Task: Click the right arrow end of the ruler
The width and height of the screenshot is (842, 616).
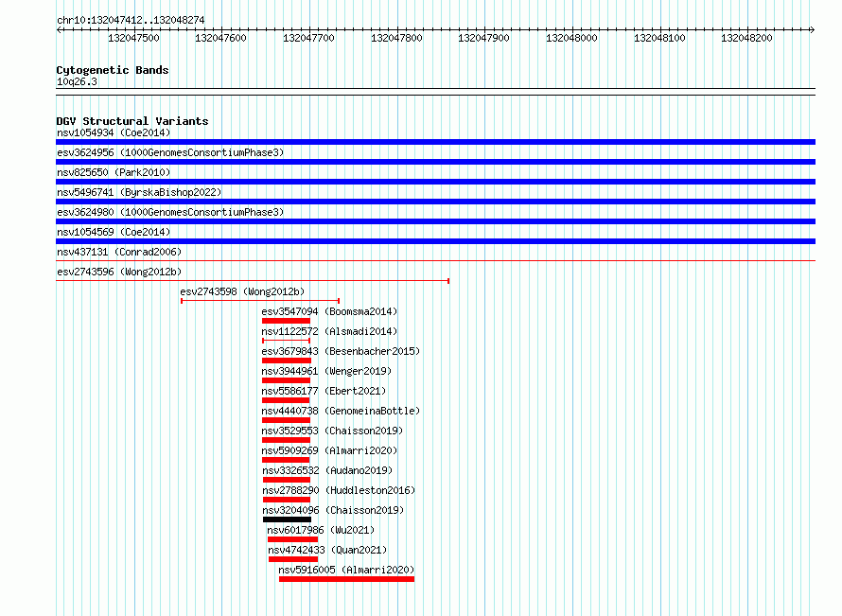Action: click(813, 30)
